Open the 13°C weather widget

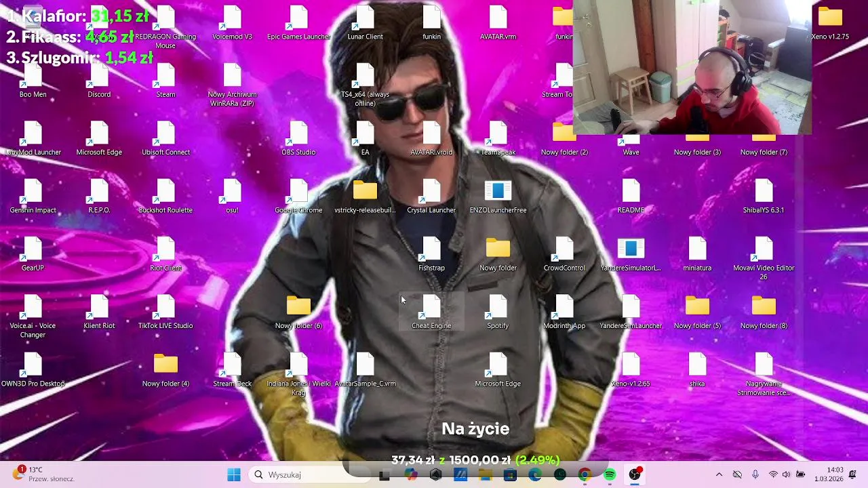(x=42, y=474)
